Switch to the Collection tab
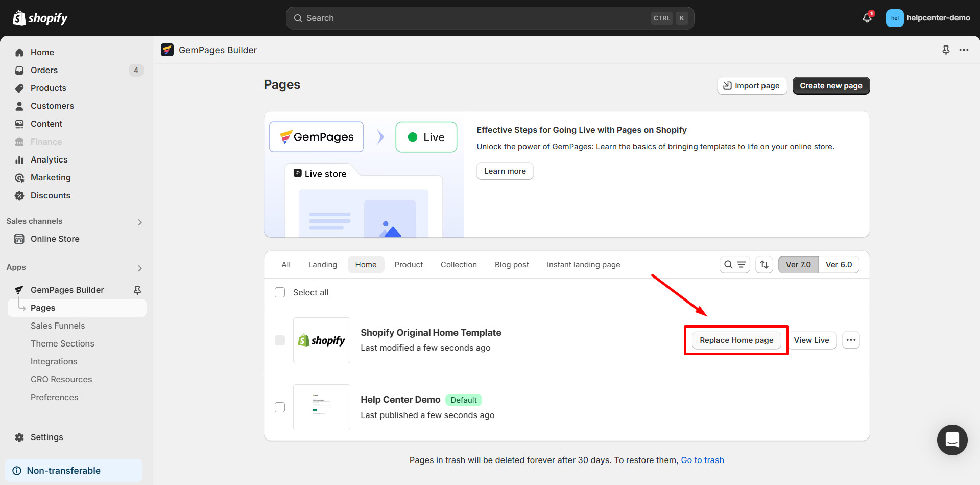Screen dimensions: 980x485 pyautogui.click(x=458, y=264)
